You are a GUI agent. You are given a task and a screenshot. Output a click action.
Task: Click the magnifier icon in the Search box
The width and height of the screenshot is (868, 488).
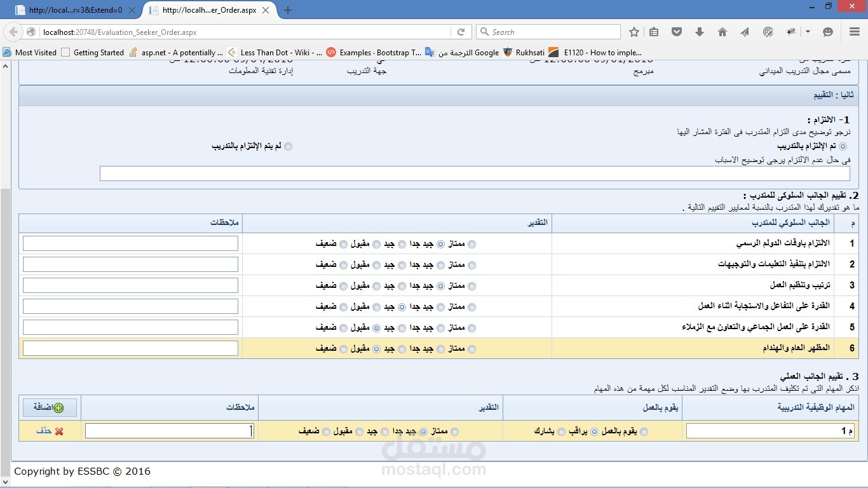[x=485, y=32]
